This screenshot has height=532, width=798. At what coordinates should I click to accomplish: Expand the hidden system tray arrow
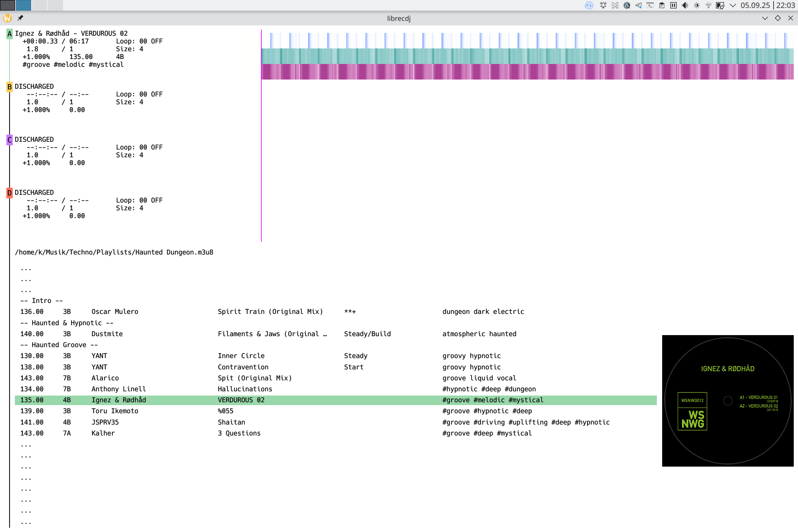coord(733,5)
